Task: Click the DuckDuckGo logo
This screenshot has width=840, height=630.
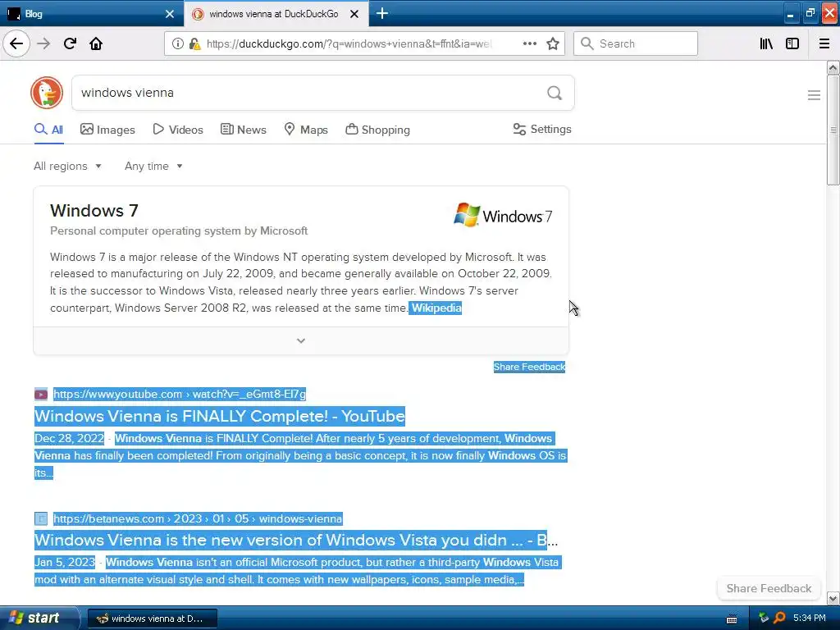Action: click(x=47, y=93)
